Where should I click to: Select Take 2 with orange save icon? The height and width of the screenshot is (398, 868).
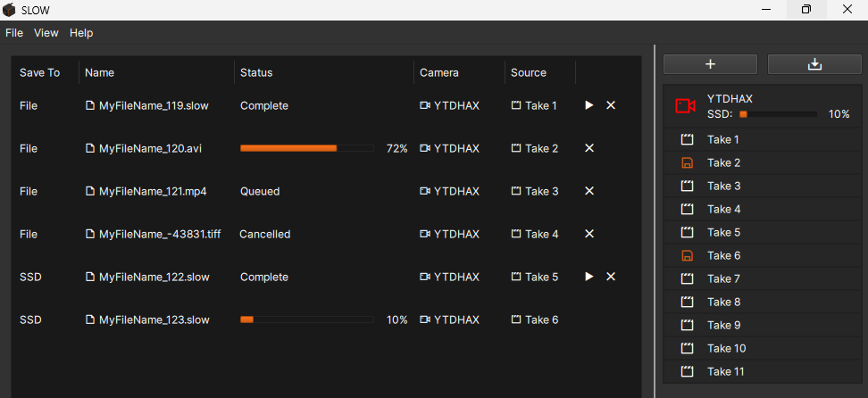(x=723, y=162)
